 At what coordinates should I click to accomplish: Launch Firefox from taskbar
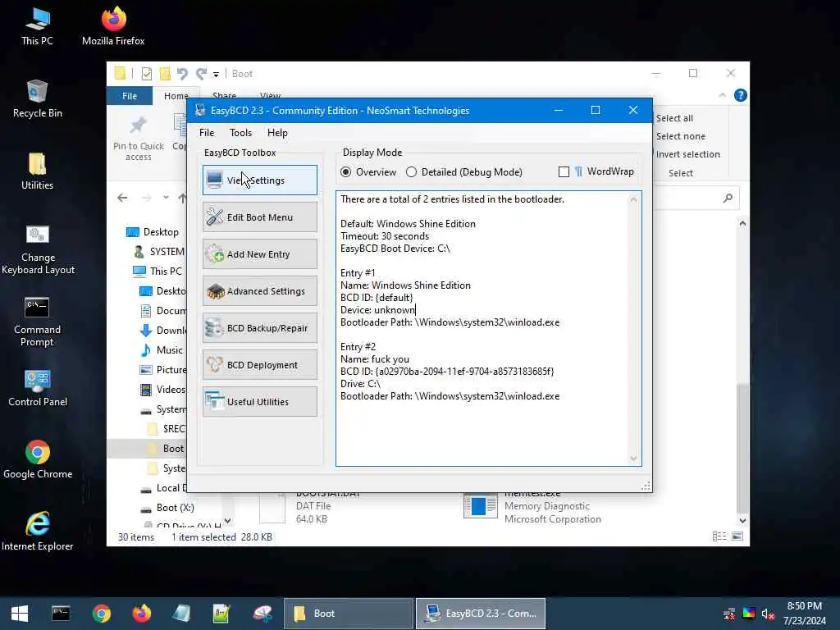tap(141, 614)
